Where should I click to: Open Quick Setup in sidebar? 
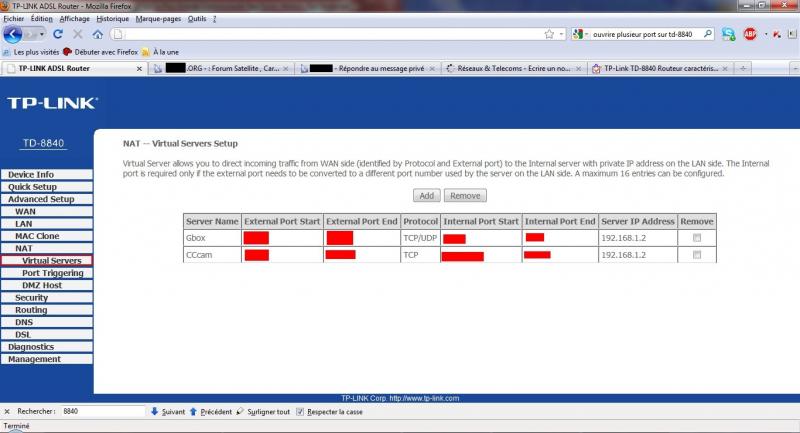tap(46, 187)
